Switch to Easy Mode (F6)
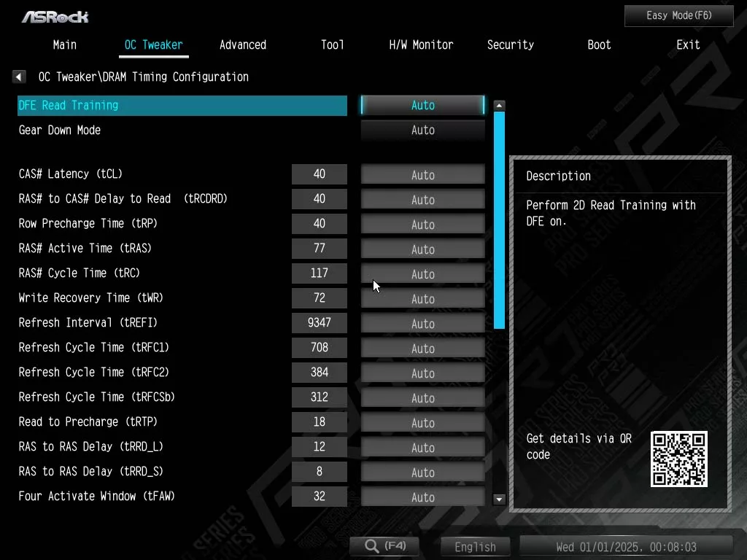747x560 pixels. (x=679, y=16)
